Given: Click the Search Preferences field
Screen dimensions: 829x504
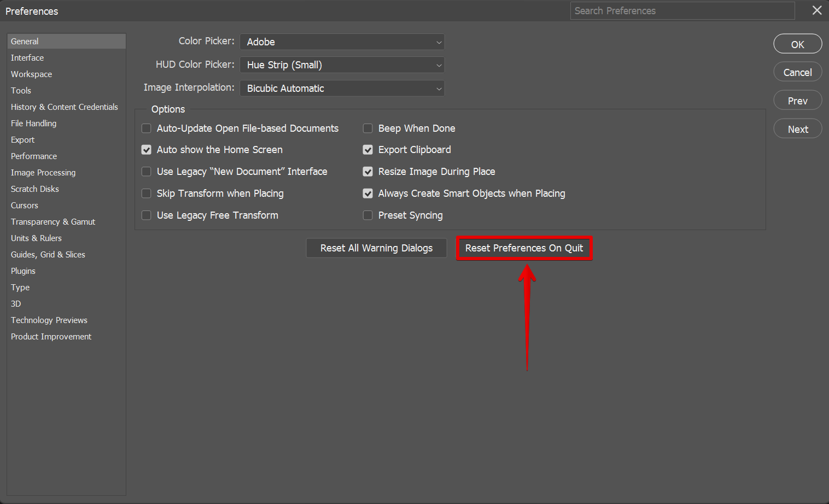Looking at the screenshot, I should pos(682,11).
